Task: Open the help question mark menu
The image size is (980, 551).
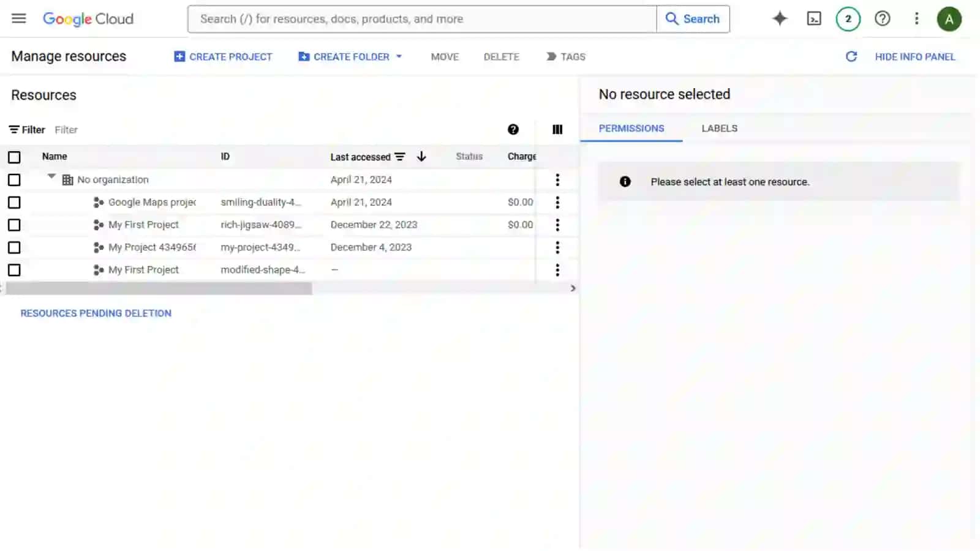Action: 883,19
